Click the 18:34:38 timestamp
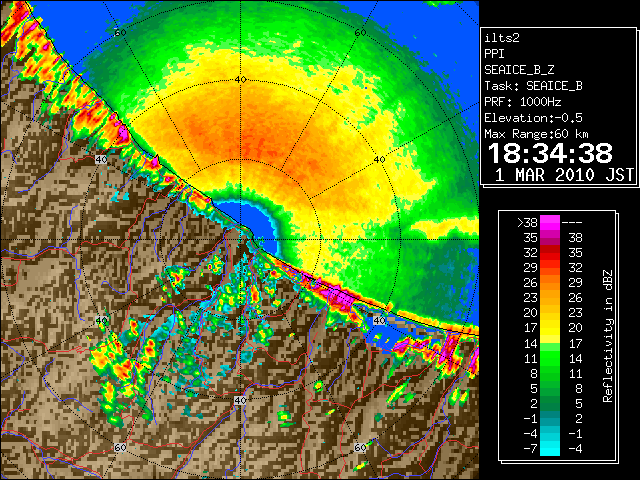The width and height of the screenshot is (640, 480). [x=550, y=153]
